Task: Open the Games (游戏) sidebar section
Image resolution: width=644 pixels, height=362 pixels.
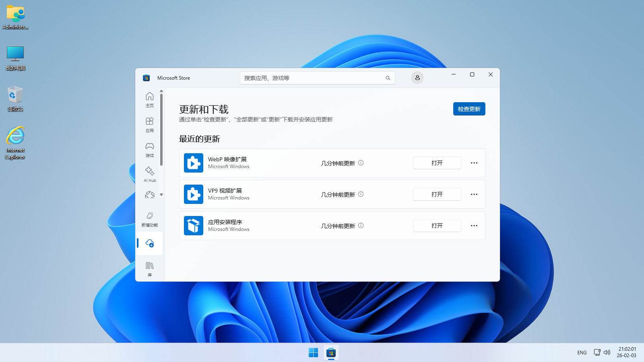Action: (x=150, y=150)
